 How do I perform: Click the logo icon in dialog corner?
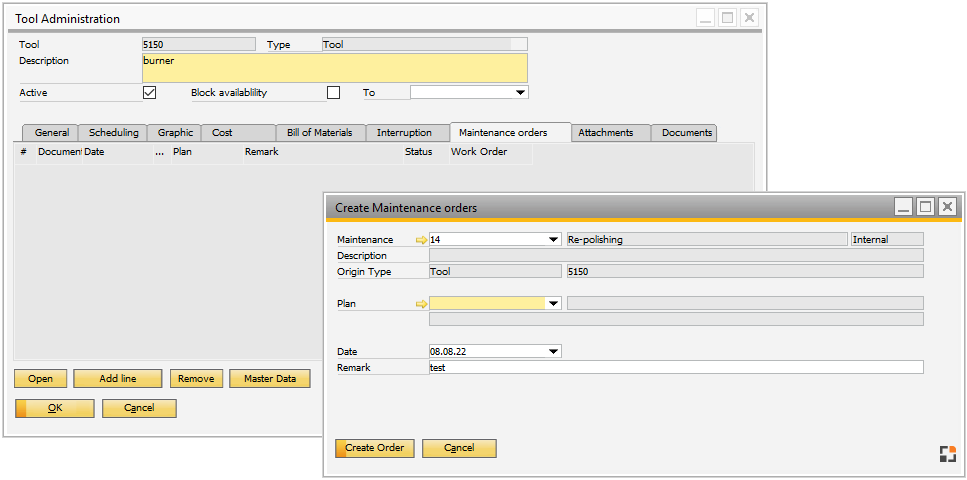(x=947, y=454)
